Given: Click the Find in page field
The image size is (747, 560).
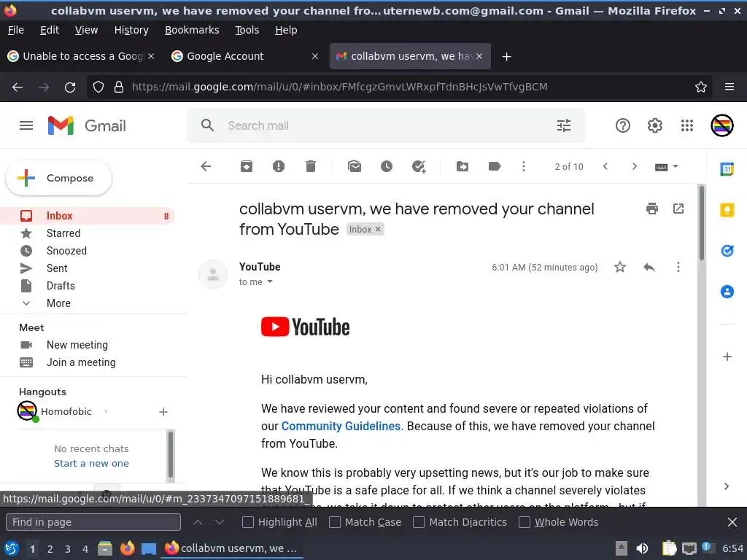Looking at the screenshot, I should (x=93, y=522).
